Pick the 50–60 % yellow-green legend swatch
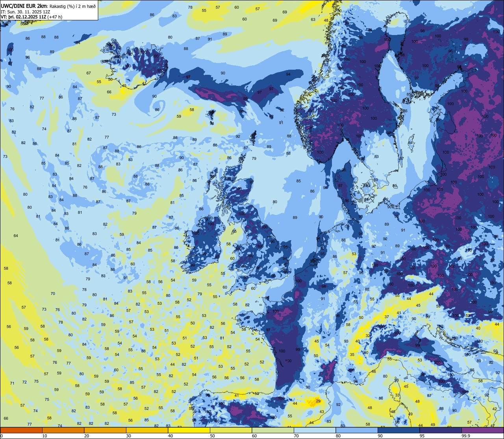Screen dimensions: 504x439 [231, 430]
